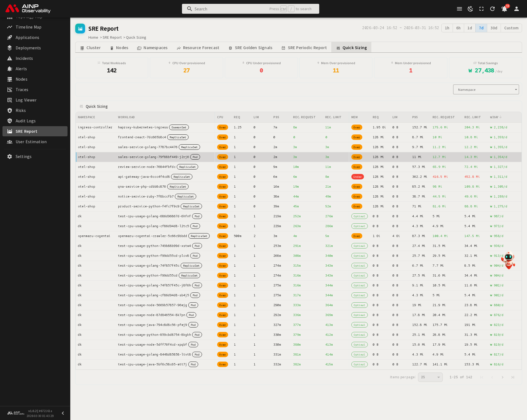Open the Namespace filter dropdown
The width and height of the screenshot is (527, 420).
(x=486, y=89)
